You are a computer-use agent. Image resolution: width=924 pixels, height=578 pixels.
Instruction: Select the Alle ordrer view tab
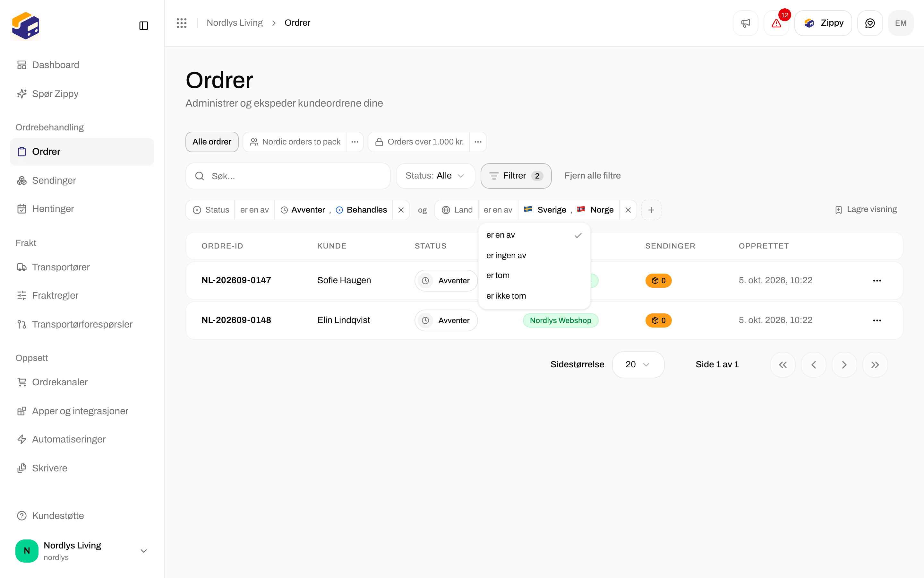coord(212,142)
